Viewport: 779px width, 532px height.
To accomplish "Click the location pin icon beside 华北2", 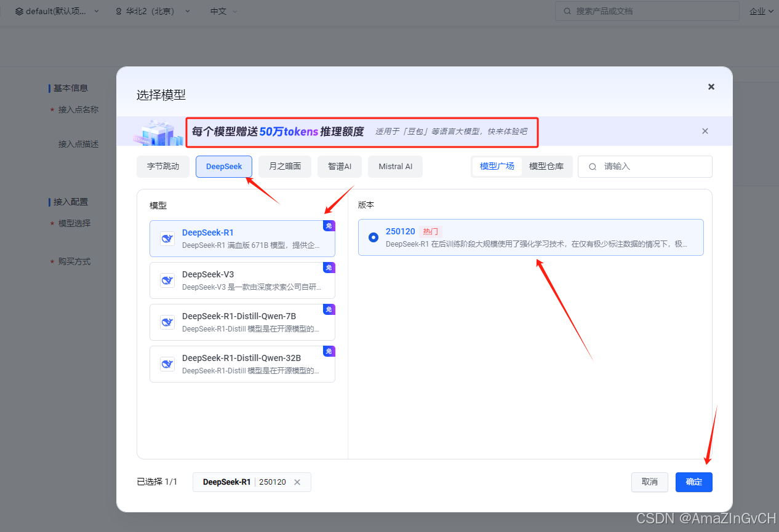I will pyautogui.click(x=119, y=11).
